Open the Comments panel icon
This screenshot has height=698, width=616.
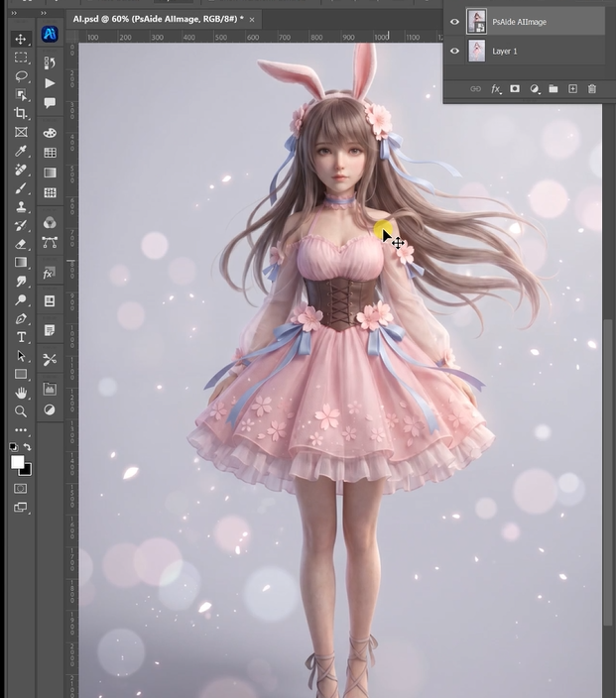click(50, 103)
